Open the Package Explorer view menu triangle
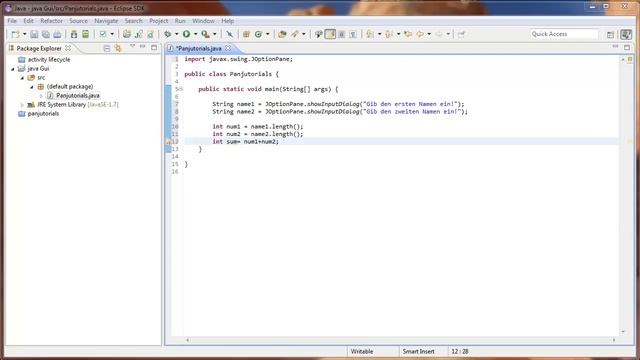This screenshot has width=640, height=360. point(132,46)
